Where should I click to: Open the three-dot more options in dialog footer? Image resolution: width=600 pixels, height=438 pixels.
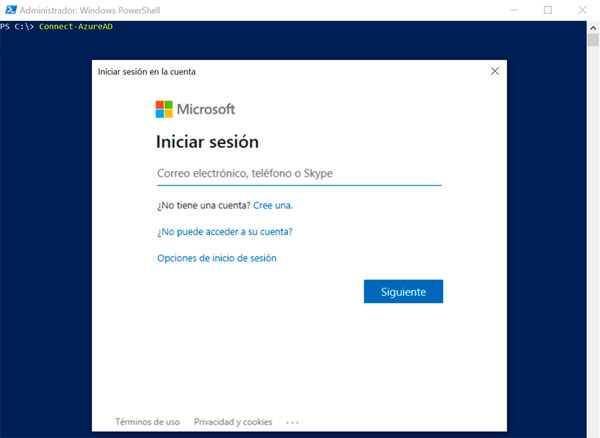[x=292, y=422]
